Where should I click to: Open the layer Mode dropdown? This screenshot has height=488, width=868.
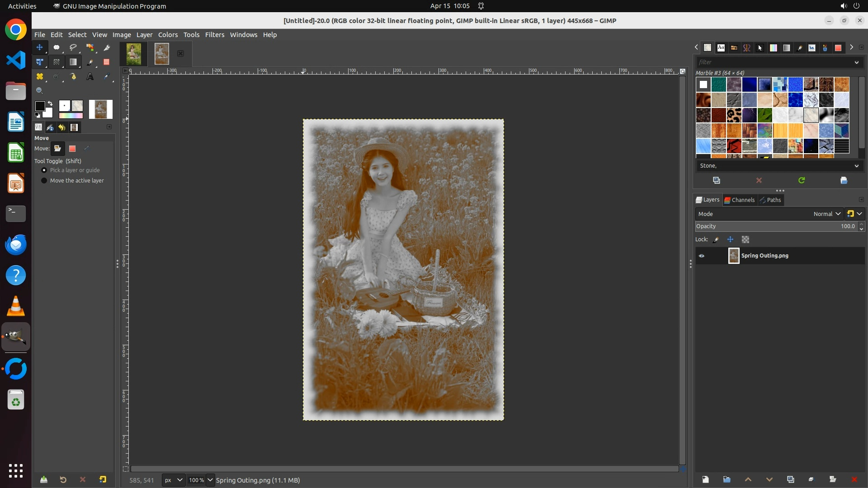(x=769, y=214)
